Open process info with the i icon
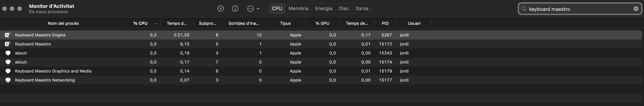The width and height of the screenshot is (644, 106). click(x=235, y=8)
